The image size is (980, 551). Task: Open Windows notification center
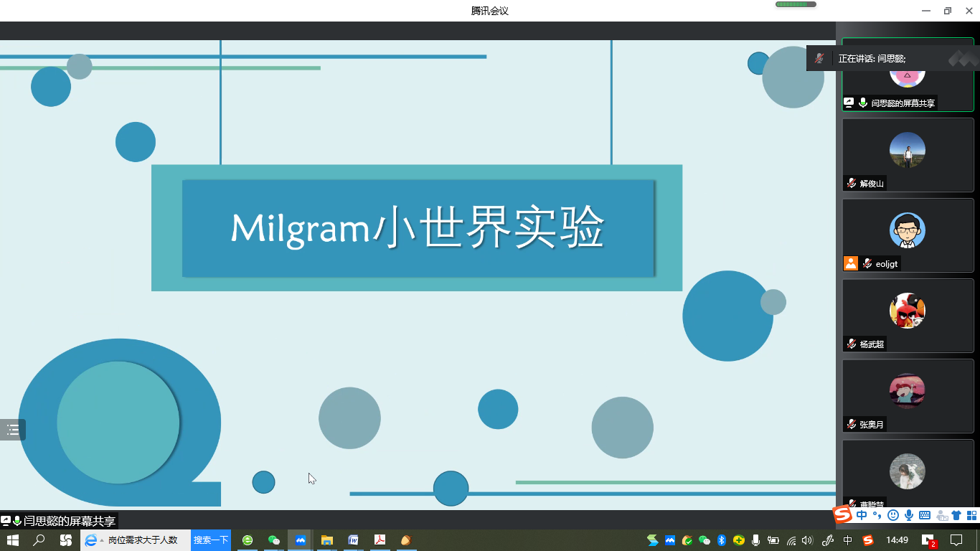[956, 540]
